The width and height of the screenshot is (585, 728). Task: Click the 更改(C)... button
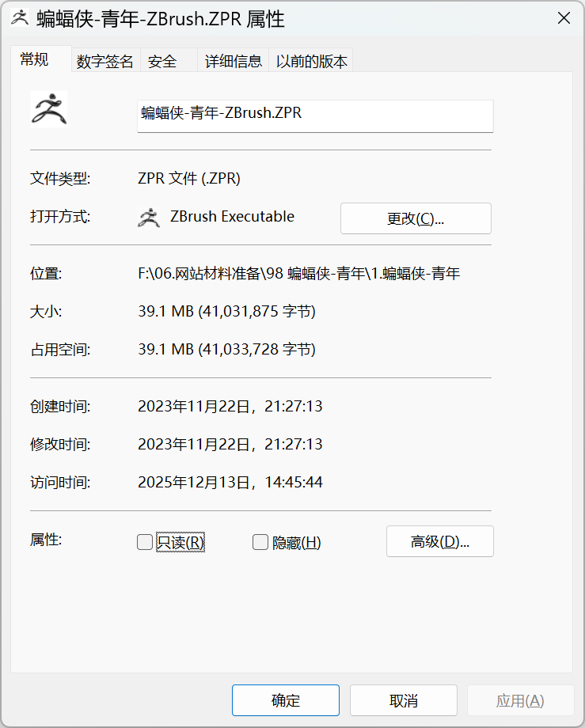416,218
